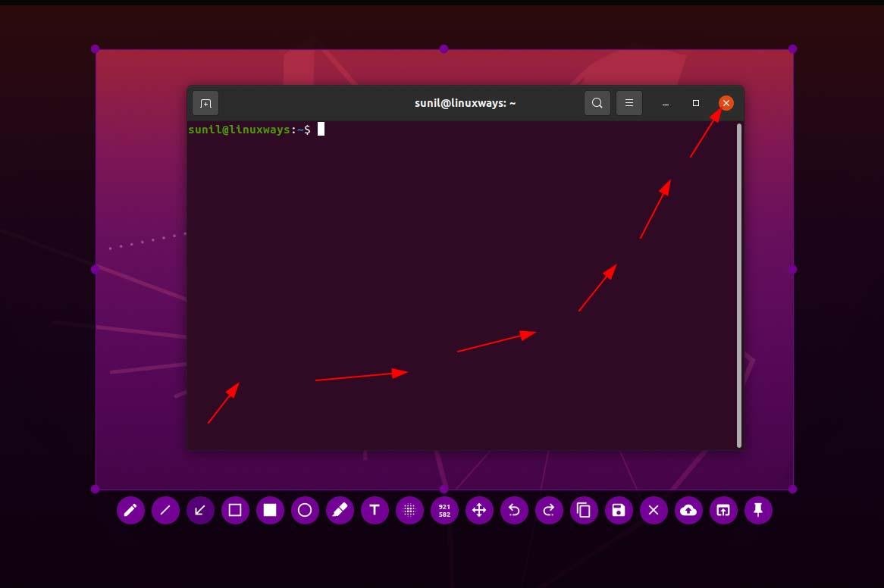Open a new terminal tab
The image size is (884, 588).
(205, 102)
